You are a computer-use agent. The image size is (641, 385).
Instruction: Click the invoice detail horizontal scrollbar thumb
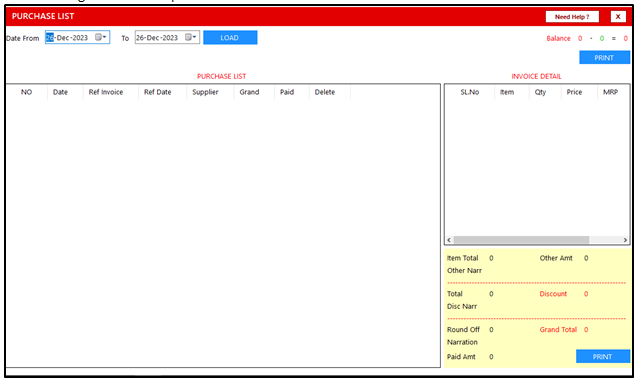click(x=521, y=240)
